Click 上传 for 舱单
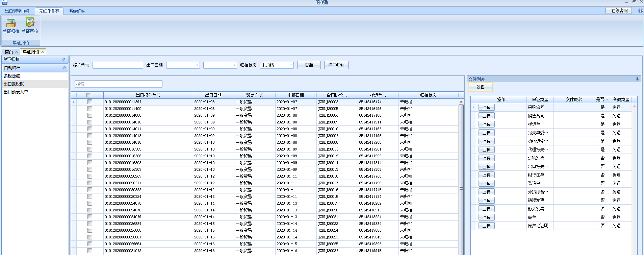The image size is (644, 255). coord(487,217)
